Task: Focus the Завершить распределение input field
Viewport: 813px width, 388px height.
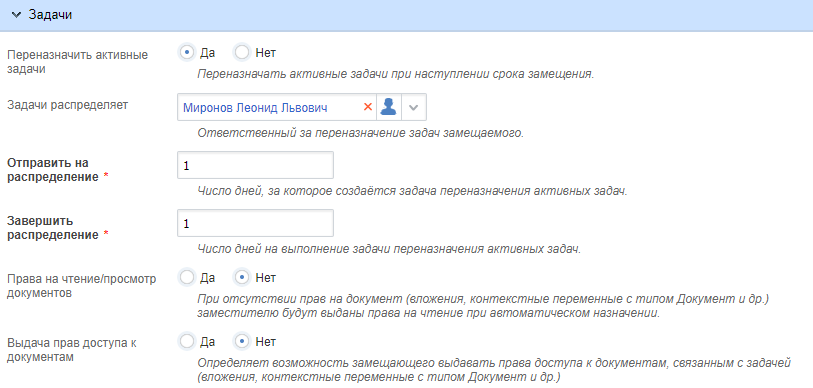Action: click(255, 224)
